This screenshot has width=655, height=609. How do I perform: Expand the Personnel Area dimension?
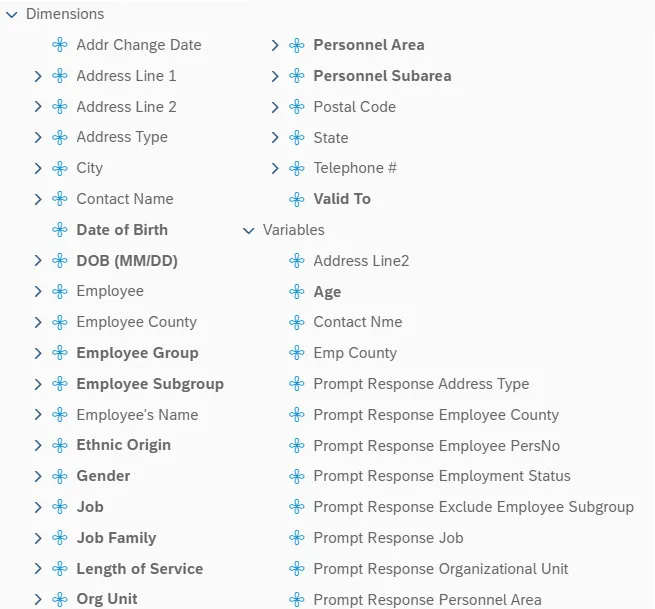(x=275, y=45)
